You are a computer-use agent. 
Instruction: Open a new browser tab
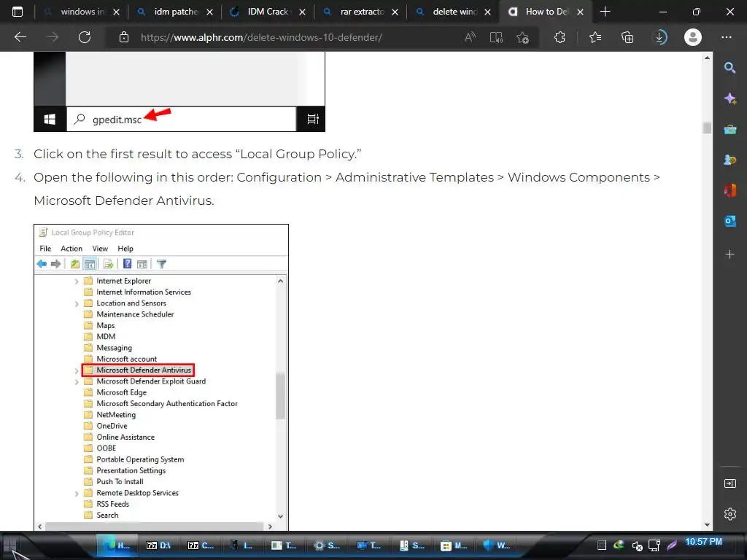[605, 12]
